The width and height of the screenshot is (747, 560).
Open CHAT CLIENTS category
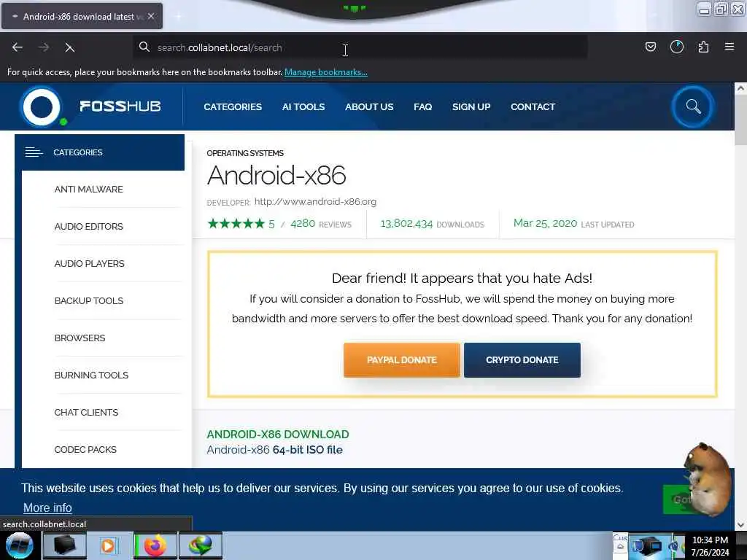point(86,412)
